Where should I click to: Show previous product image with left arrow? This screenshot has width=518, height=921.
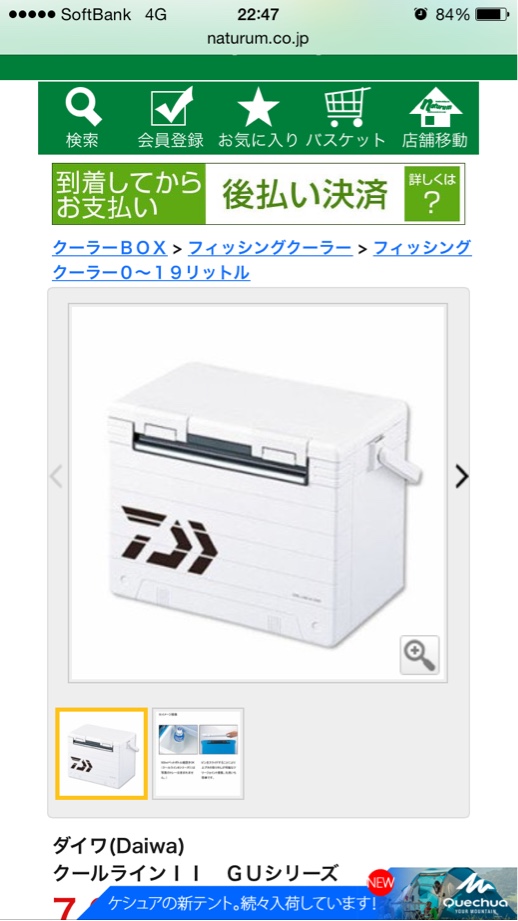56,476
